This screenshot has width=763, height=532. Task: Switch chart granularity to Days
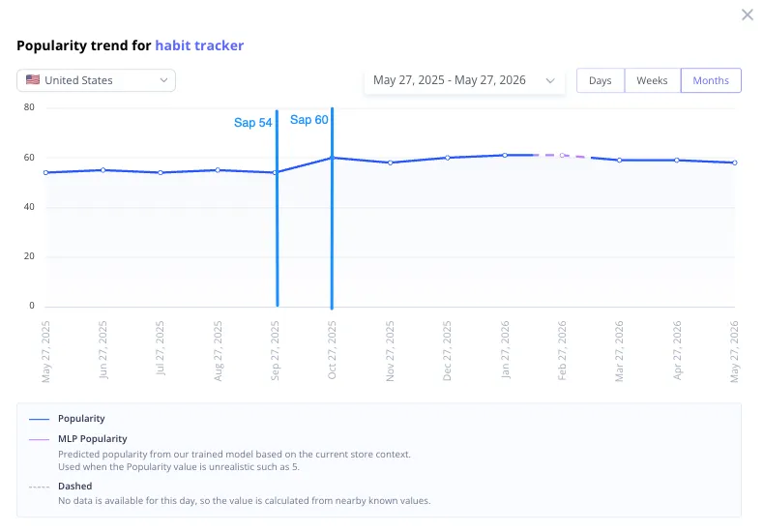600,80
